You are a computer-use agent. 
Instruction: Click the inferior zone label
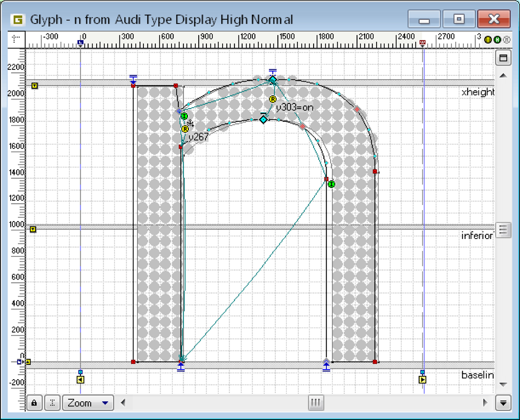click(477, 236)
